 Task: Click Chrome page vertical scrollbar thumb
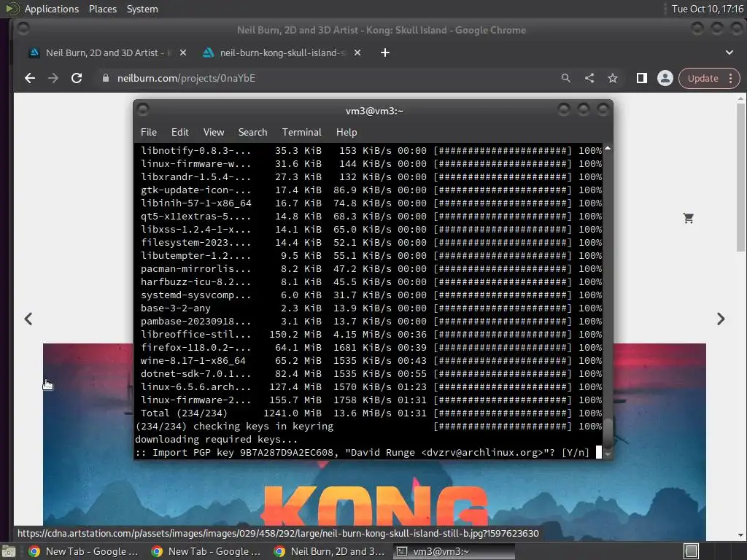(740, 178)
